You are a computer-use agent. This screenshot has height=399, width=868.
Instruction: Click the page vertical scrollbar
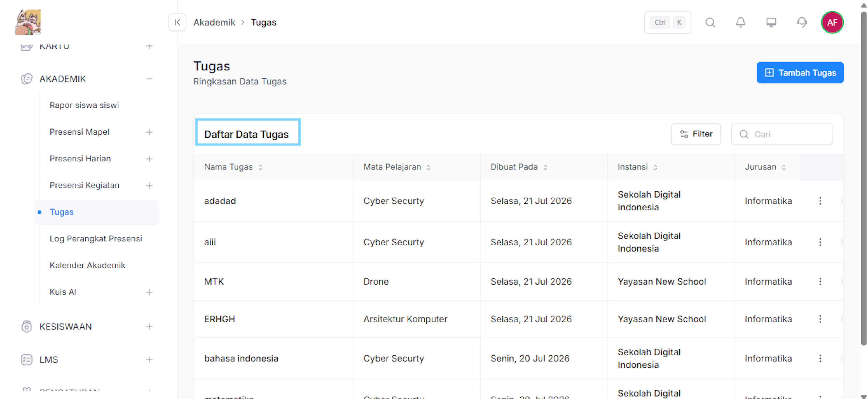[864, 178]
